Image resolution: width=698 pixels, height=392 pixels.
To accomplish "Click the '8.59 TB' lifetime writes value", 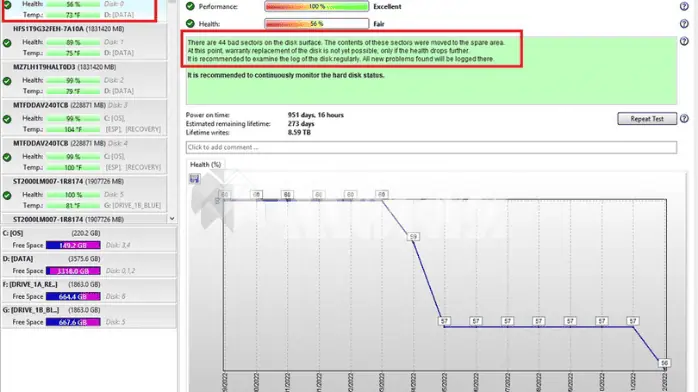I will click(299, 133).
